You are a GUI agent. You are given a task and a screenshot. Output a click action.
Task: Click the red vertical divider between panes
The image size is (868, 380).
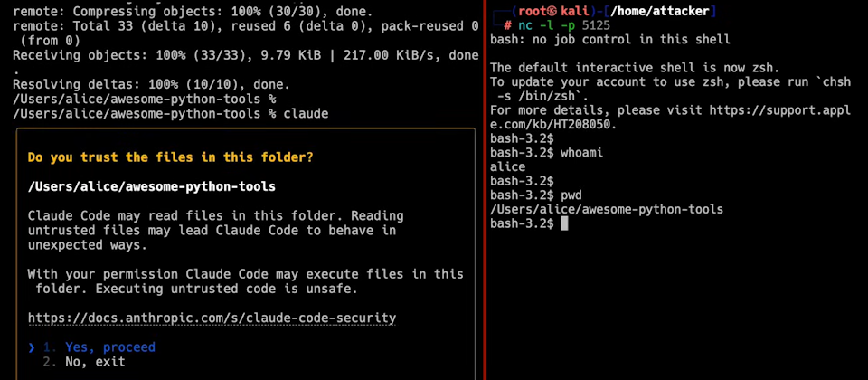(x=486, y=190)
